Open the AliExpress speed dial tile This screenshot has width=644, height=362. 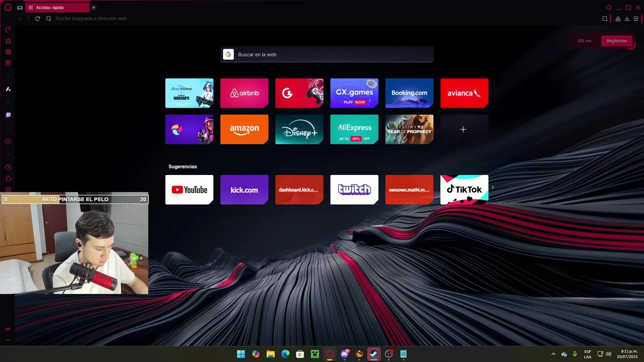(354, 129)
